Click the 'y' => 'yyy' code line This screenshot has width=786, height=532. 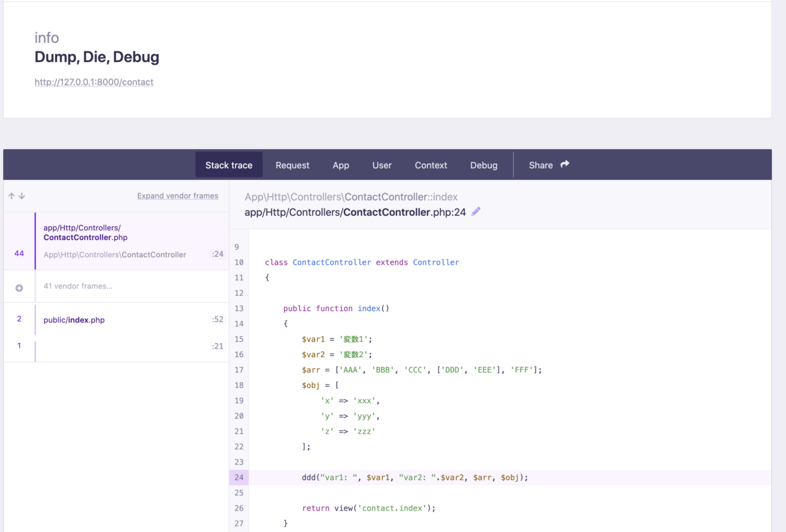click(x=351, y=415)
